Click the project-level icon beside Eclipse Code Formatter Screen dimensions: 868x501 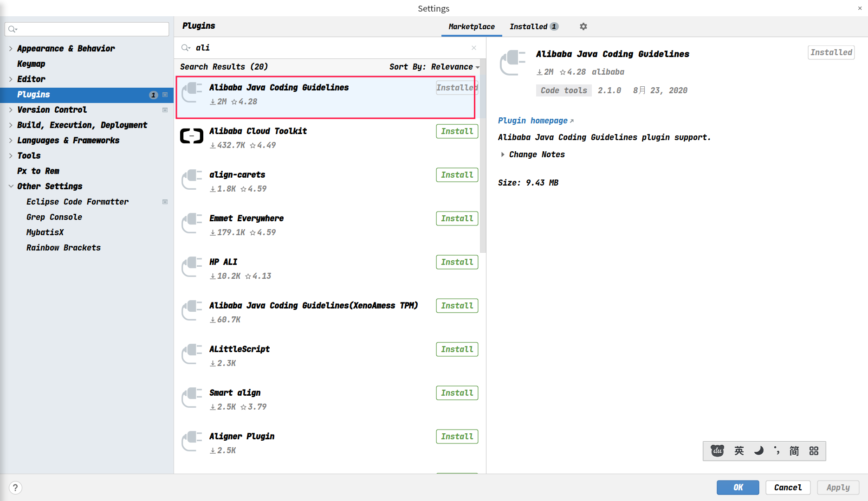(165, 202)
